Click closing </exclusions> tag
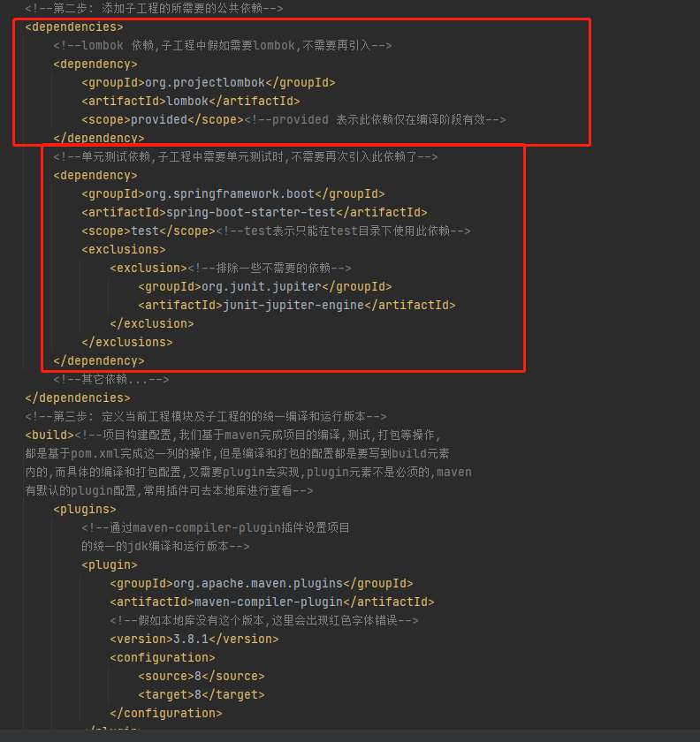700x742 pixels. (127, 342)
